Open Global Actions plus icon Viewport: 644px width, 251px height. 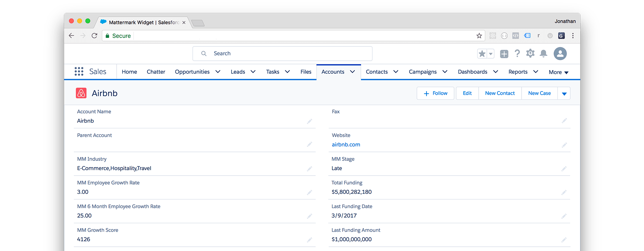pyautogui.click(x=504, y=54)
